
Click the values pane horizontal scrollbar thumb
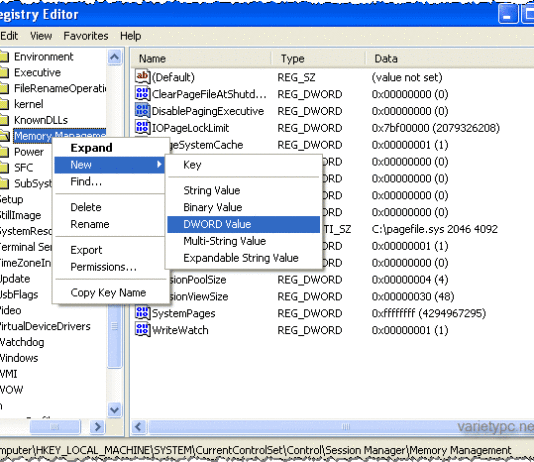coord(341,427)
